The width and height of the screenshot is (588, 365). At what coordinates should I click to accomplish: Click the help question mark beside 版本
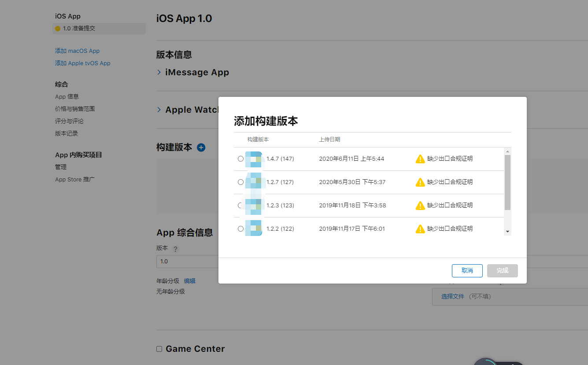[175, 249]
